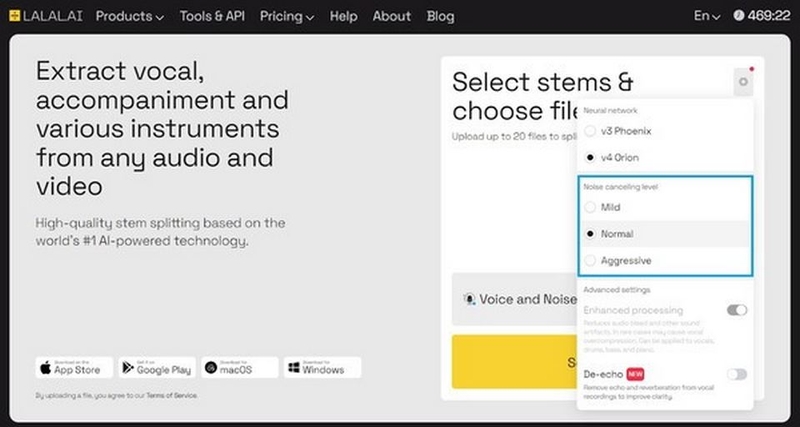Expand the Products dropdown menu
Image resolution: width=800 pixels, height=427 pixels.
130,16
